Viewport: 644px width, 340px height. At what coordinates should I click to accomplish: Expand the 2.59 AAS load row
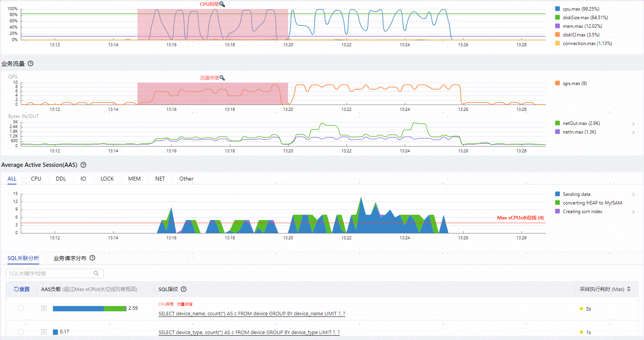coord(44,308)
